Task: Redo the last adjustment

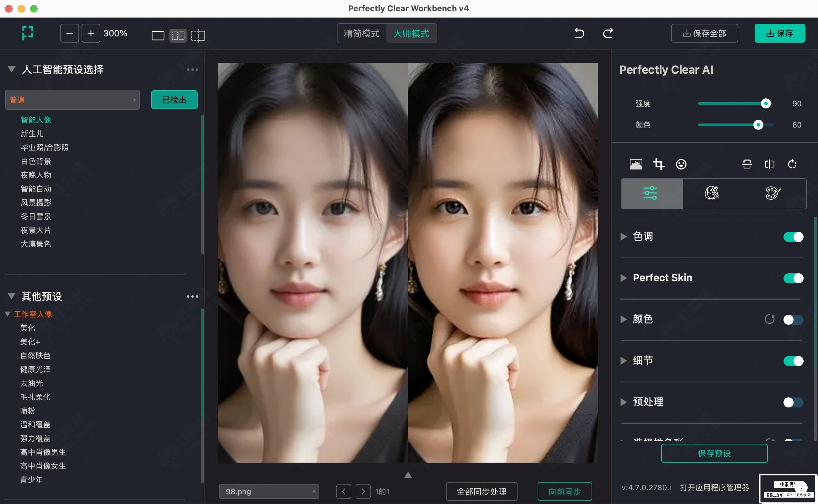Action: tap(608, 33)
